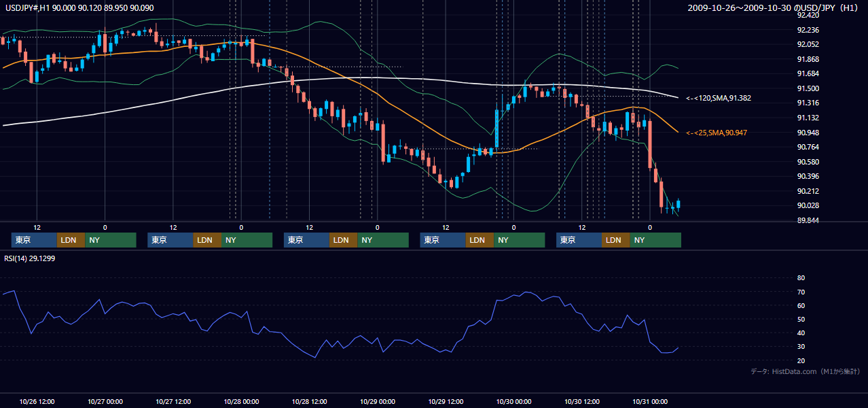
Task: Click the HistData.com data source credit
Action: [x=806, y=371]
